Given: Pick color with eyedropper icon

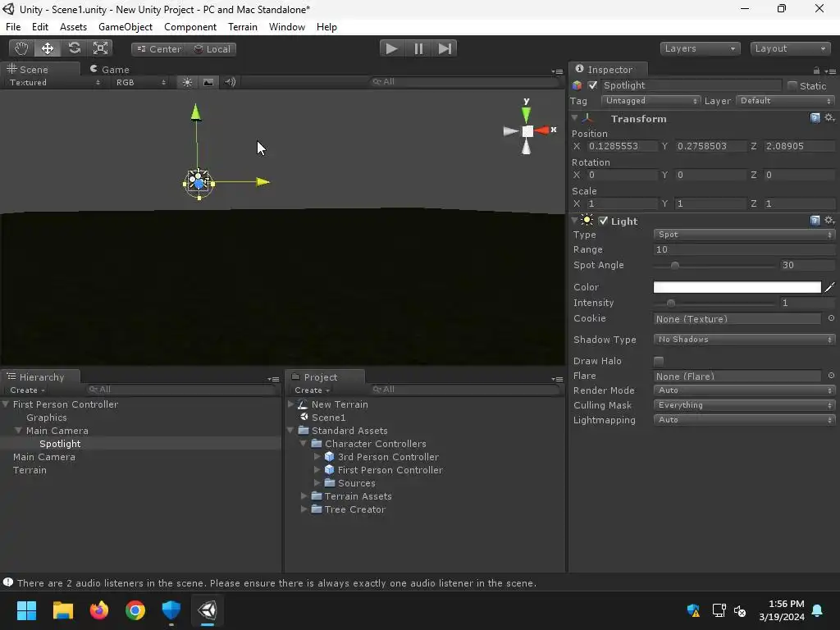Looking at the screenshot, I should (829, 287).
